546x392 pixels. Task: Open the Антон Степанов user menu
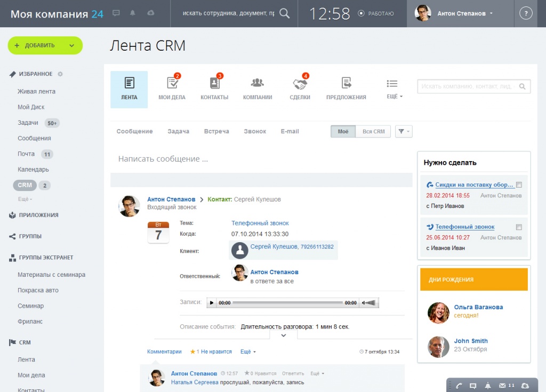point(461,13)
